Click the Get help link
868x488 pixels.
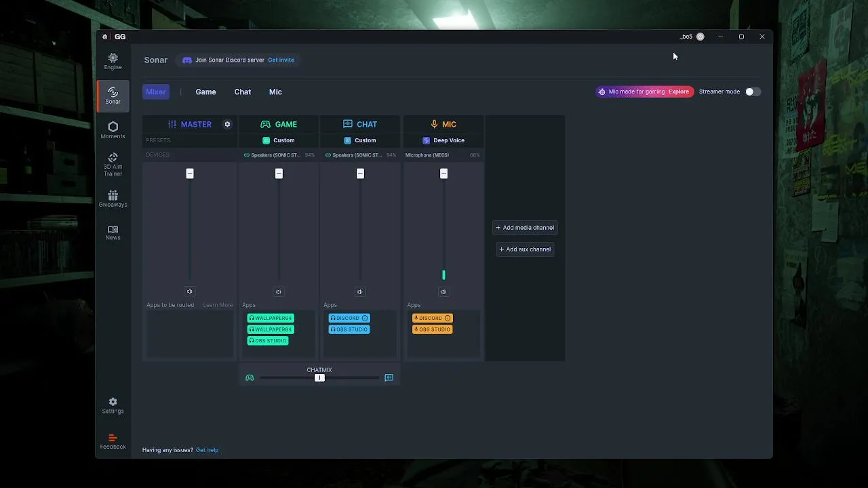[207, 450]
